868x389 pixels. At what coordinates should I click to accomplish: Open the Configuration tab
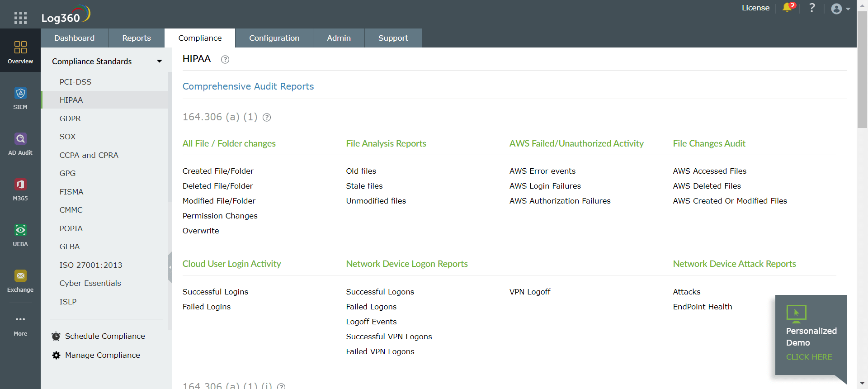click(x=274, y=38)
